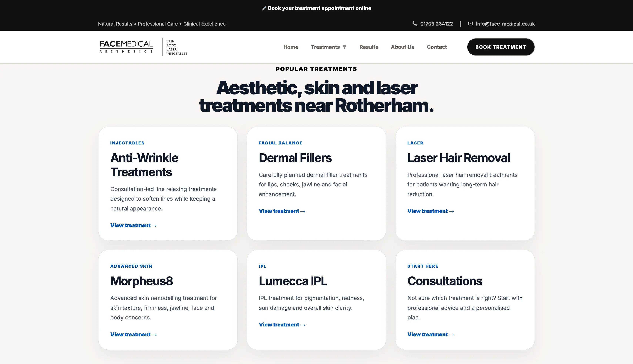The height and width of the screenshot is (364, 633).
Task: Click description about Carefully planned dermal filler
Action: [x=313, y=185]
